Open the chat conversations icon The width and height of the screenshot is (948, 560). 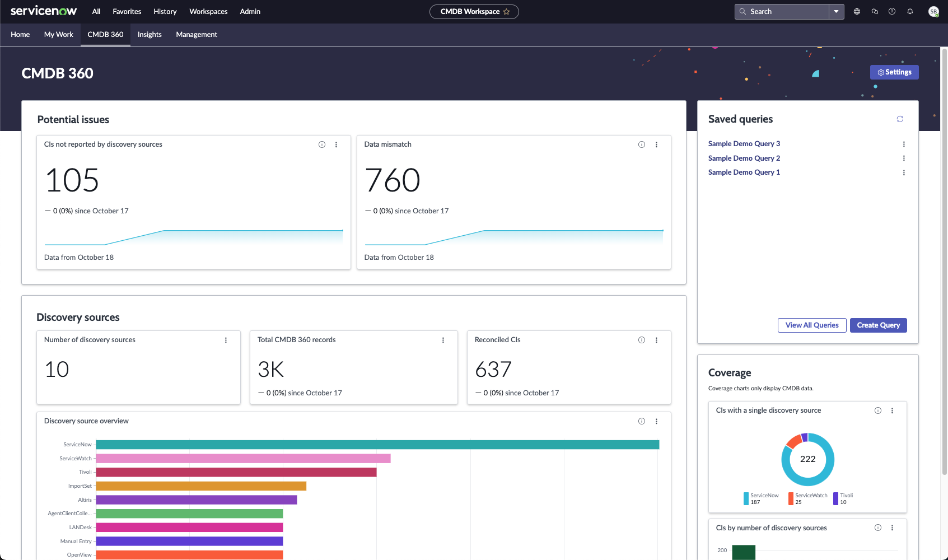point(875,12)
